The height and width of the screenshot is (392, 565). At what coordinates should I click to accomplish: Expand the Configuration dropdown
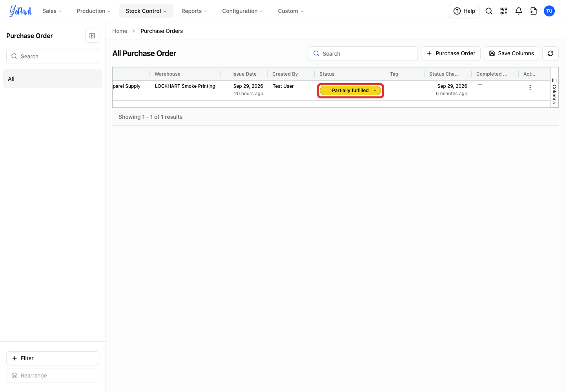(x=242, y=11)
